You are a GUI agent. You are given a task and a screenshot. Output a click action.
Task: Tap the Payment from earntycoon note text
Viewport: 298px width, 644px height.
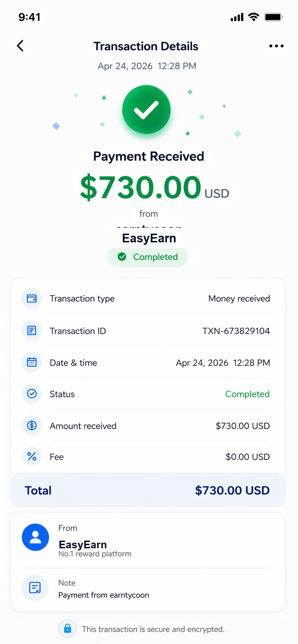tap(104, 595)
